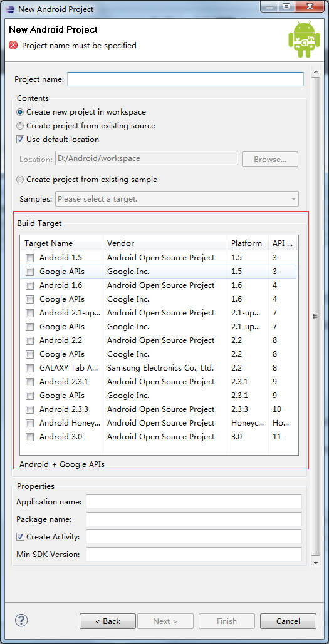Check Google APIs target with API level 7
The height and width of the screenshot is (644, 329).
[29, 327]
